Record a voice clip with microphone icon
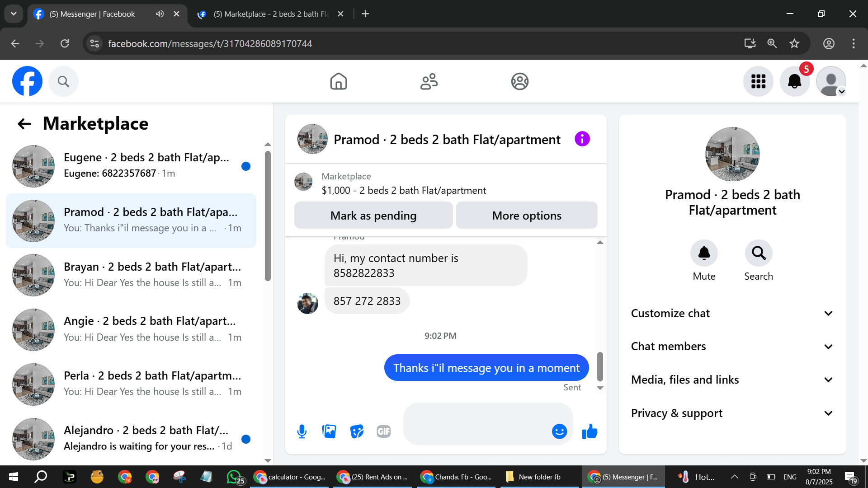This screenshot has width=868, height=488. point(302,432)
